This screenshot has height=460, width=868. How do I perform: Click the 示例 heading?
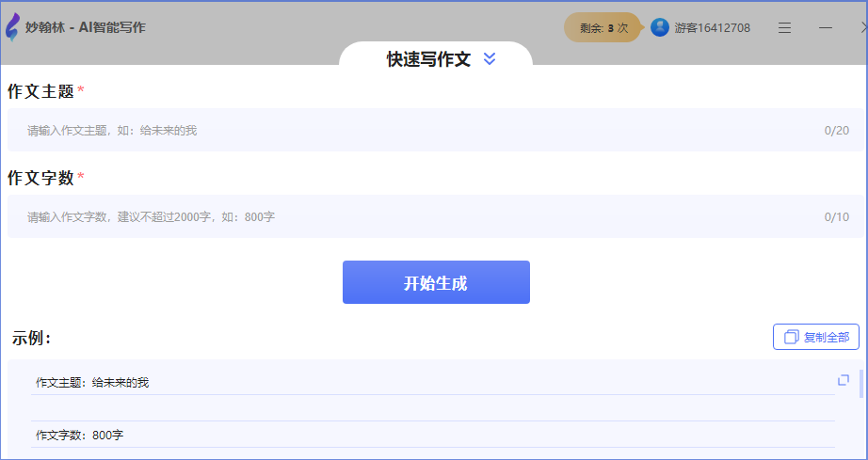click(32, 338)
